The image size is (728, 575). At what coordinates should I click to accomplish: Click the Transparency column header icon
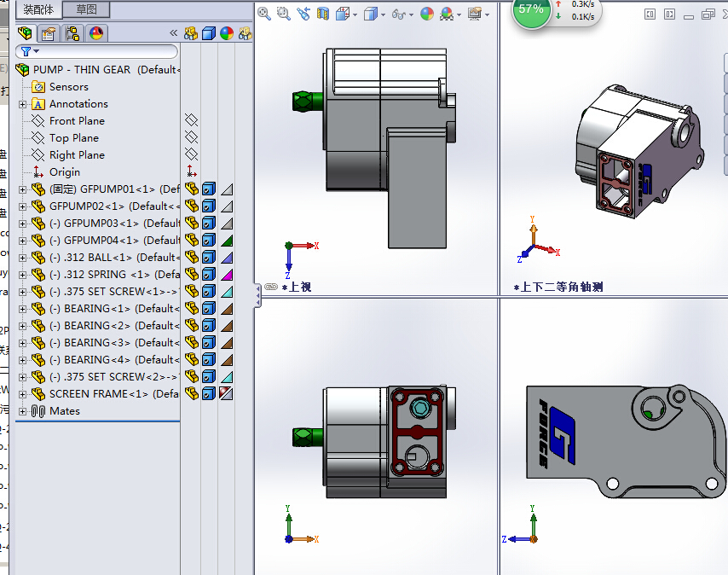click(245, 33)
